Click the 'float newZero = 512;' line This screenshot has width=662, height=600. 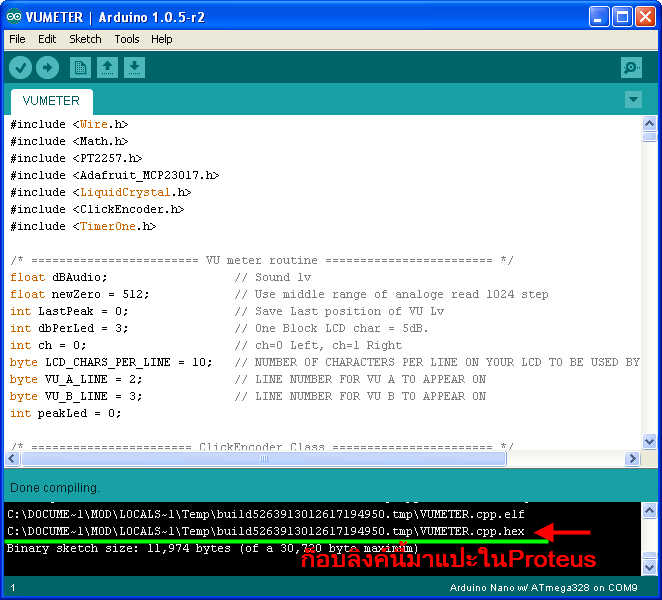click(80, 294)
